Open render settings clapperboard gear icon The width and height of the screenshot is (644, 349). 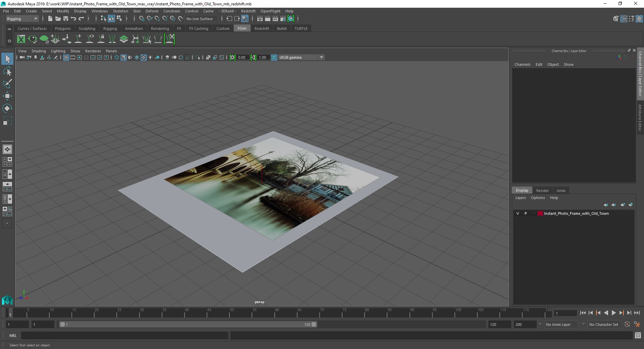point(283,19)
